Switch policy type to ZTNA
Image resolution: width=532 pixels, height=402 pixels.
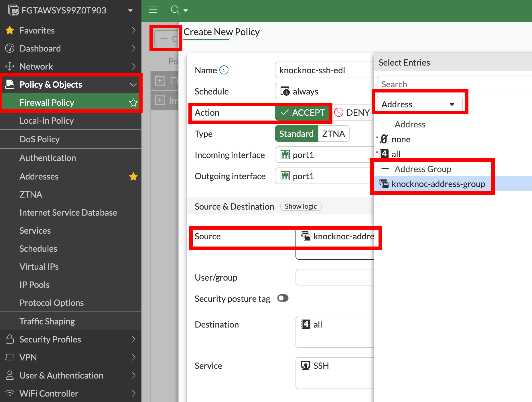tap(333, 134)
